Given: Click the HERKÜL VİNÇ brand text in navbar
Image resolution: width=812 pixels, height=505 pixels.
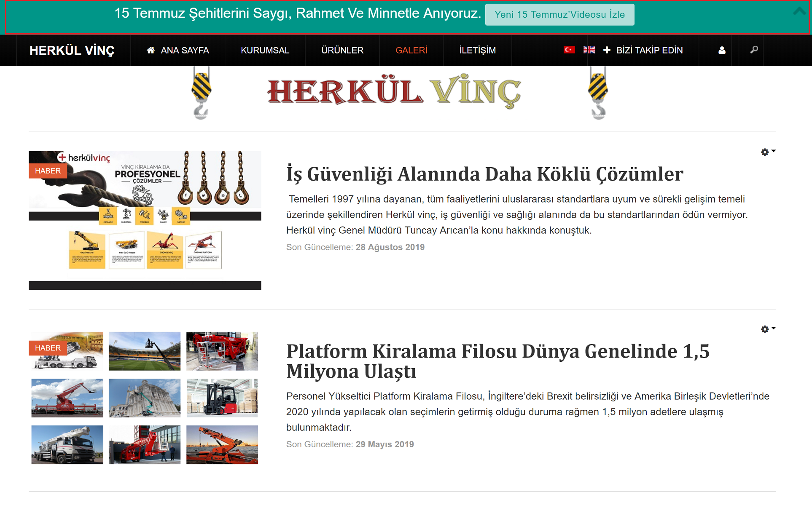Looking at the screenshot, I should click(x=72, y=51).
